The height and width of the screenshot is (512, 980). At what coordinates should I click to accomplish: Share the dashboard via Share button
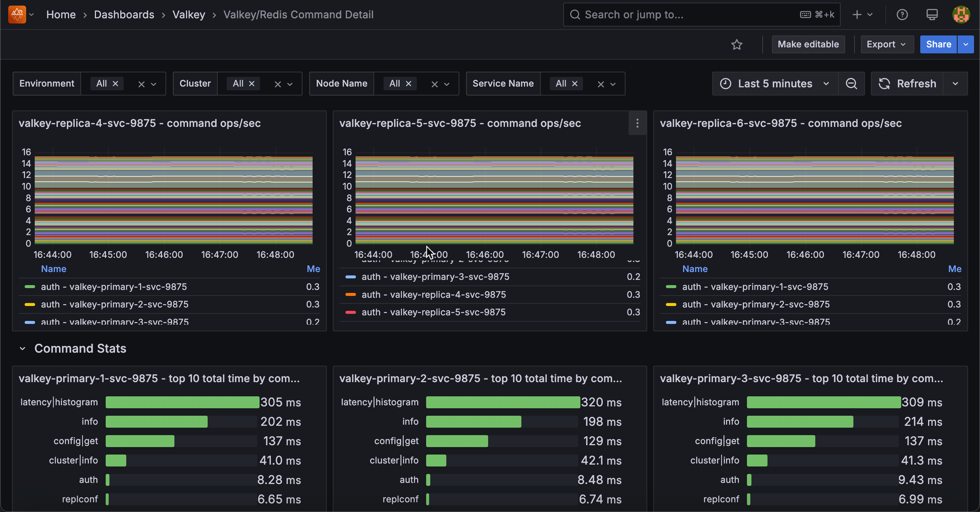(938, 44)
